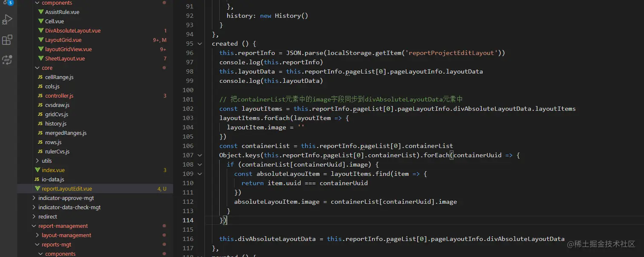Open the activity bar icon below Extensions
The height and width of the screenshot is (257, 644).
7,60
